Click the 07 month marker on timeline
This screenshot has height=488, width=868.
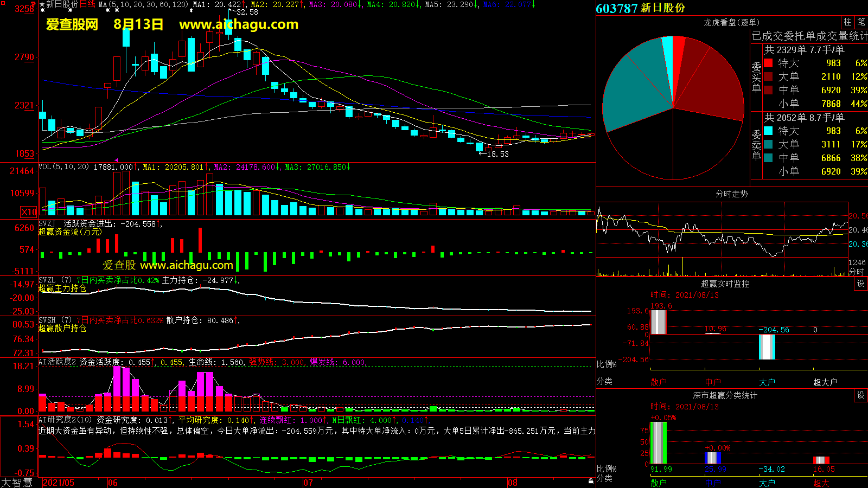[x=308, y=483]
